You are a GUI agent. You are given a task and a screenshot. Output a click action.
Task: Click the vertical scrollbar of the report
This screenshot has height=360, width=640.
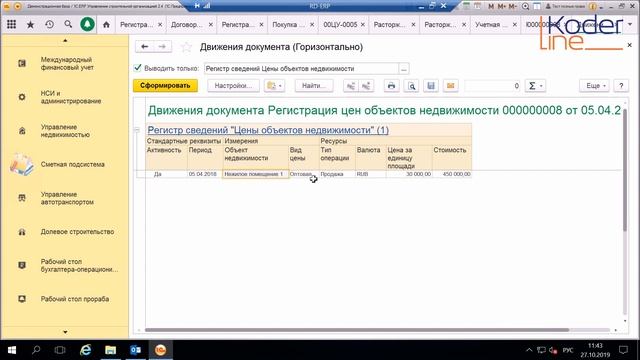coord(625,169)
